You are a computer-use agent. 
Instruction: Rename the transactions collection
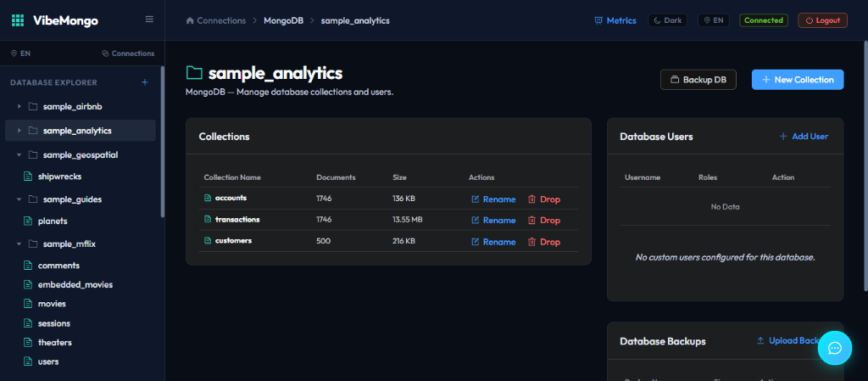(493, 221)
